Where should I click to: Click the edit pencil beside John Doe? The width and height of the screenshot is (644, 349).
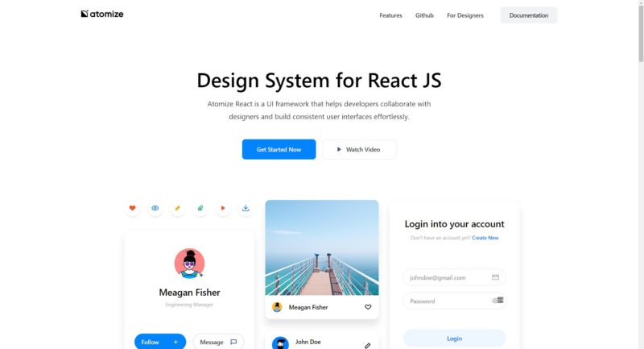(x=368, y=345)
